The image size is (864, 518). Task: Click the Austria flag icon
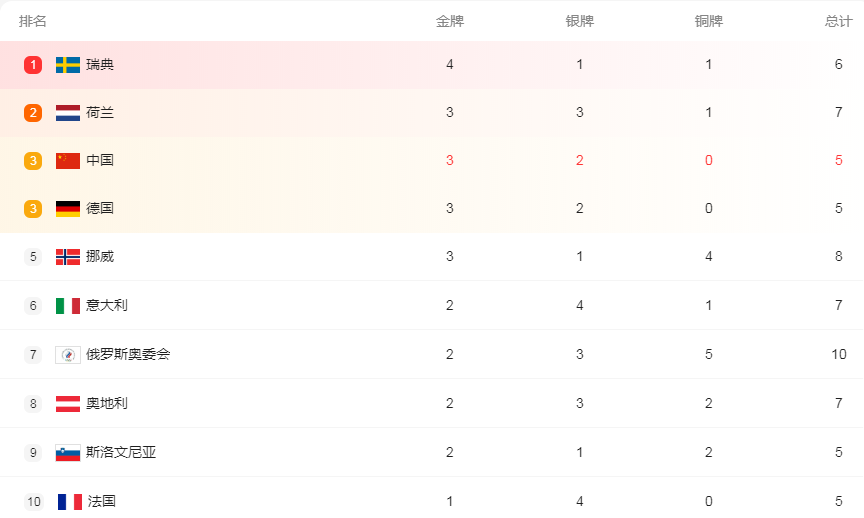68,403
